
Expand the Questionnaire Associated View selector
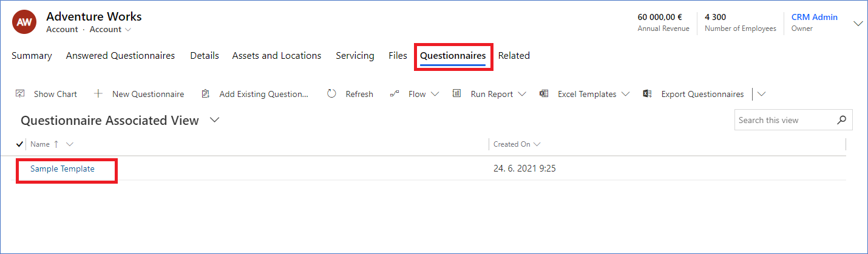tap(214, 120)
